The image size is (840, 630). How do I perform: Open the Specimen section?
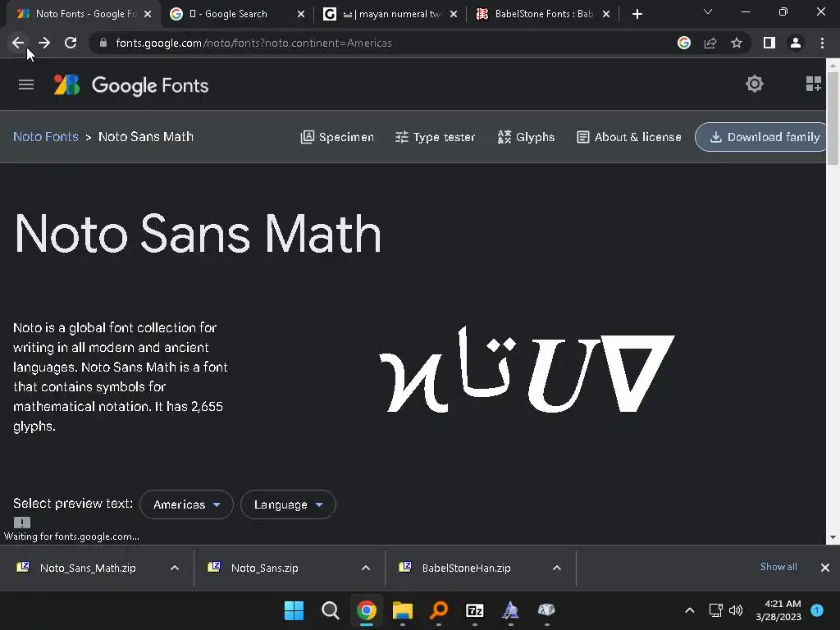337,137
